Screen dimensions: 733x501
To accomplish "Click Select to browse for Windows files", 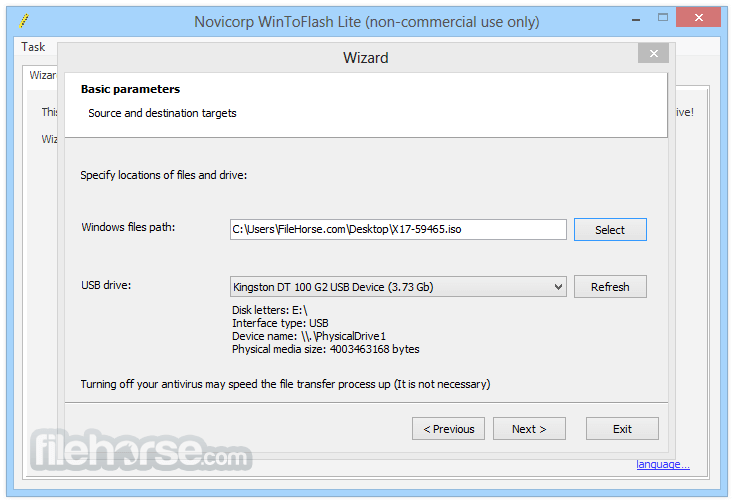I will (610, 229).
